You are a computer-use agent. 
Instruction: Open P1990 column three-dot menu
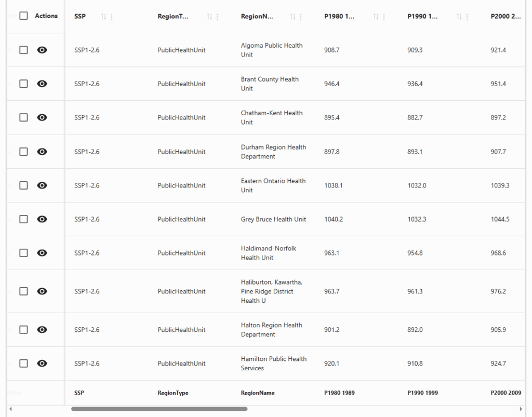pyautogui.click(x=467, y=17)
